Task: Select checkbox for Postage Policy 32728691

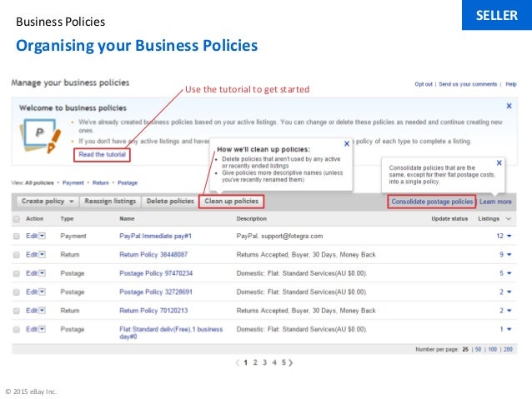Action: (17, 292)
